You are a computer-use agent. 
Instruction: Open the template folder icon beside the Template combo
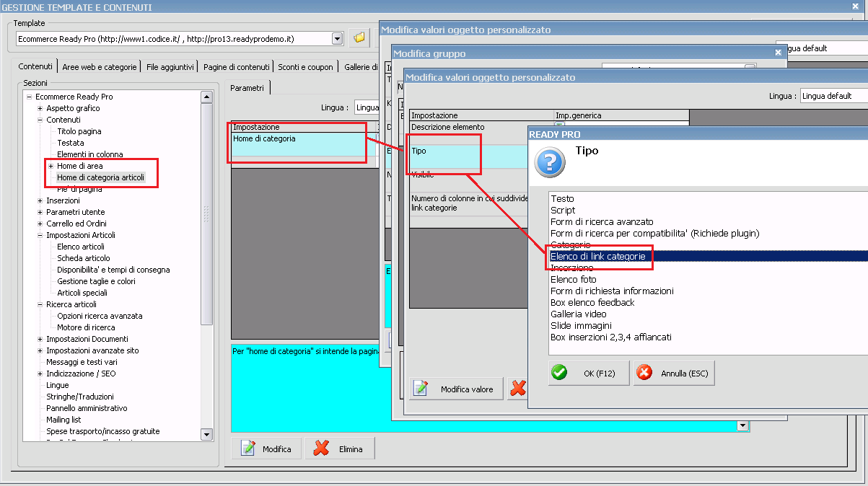point(358,38)
